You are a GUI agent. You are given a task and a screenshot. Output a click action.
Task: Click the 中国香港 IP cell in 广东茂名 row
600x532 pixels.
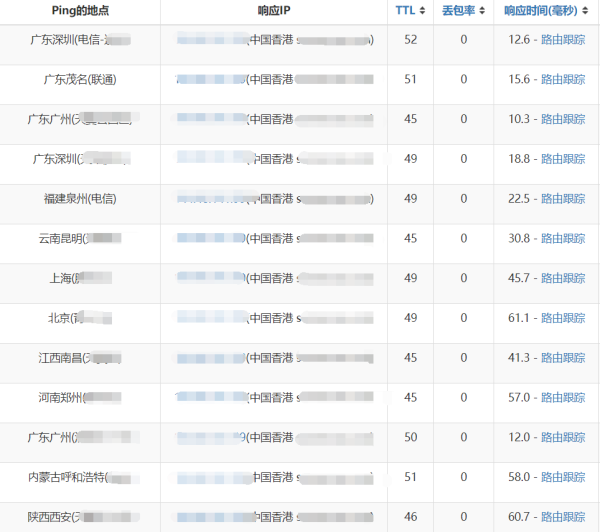pos(274,85)
